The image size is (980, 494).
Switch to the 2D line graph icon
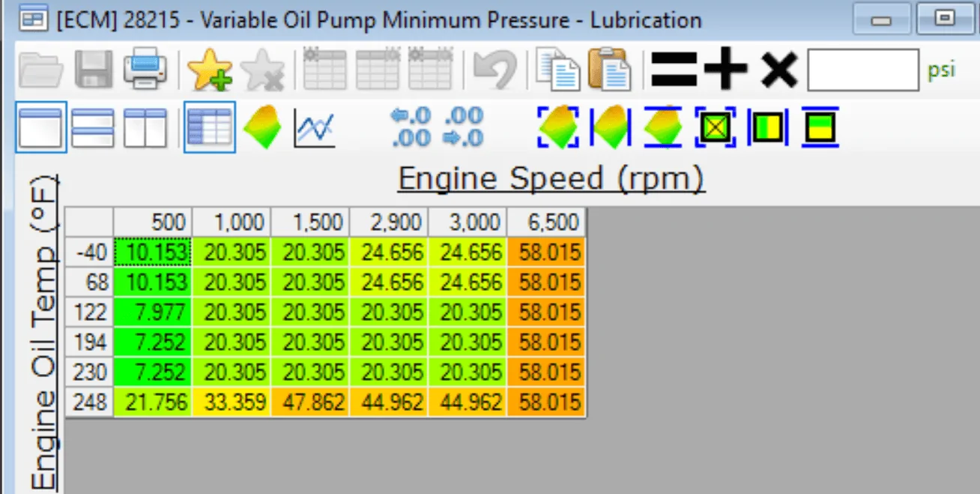[x=315, y=128]
